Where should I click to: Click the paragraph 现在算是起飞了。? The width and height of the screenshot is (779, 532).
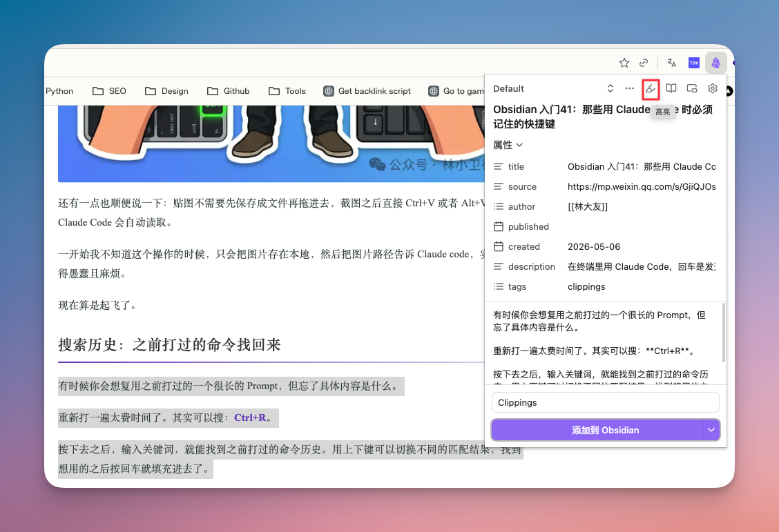[x=97, y=305]
